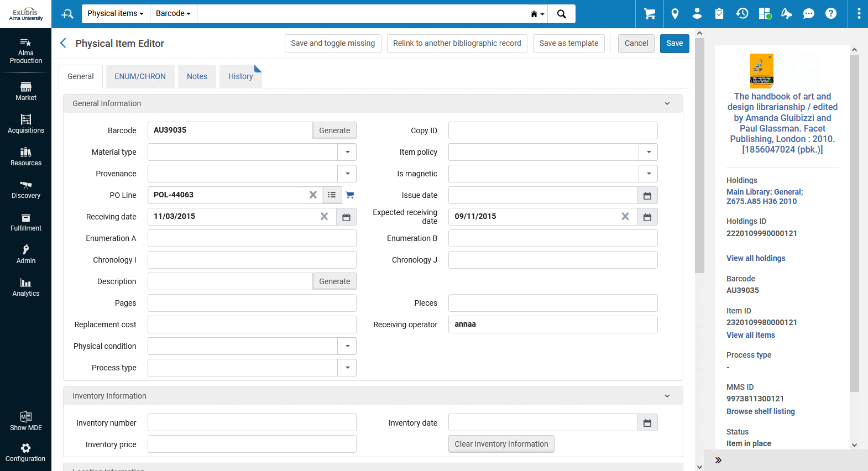Clear the Expected receiving date value

click(625, 217)
